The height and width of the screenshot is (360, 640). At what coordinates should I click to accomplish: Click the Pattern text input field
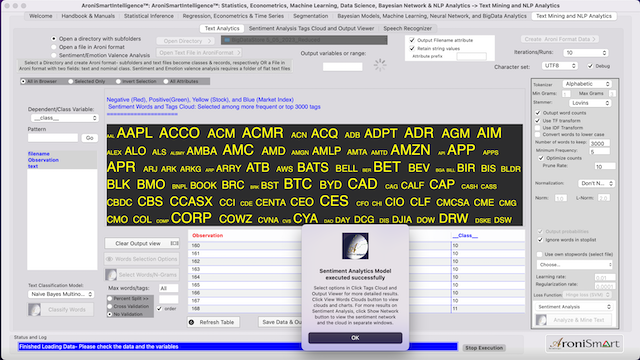53,138
